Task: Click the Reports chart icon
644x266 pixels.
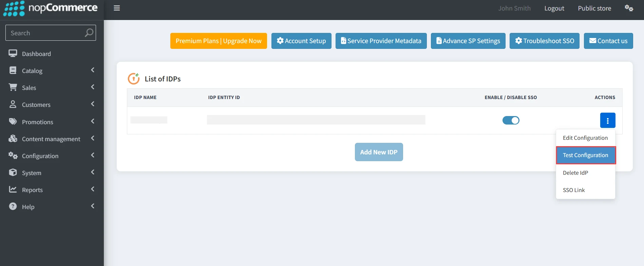Action: (x=13, y=189)
